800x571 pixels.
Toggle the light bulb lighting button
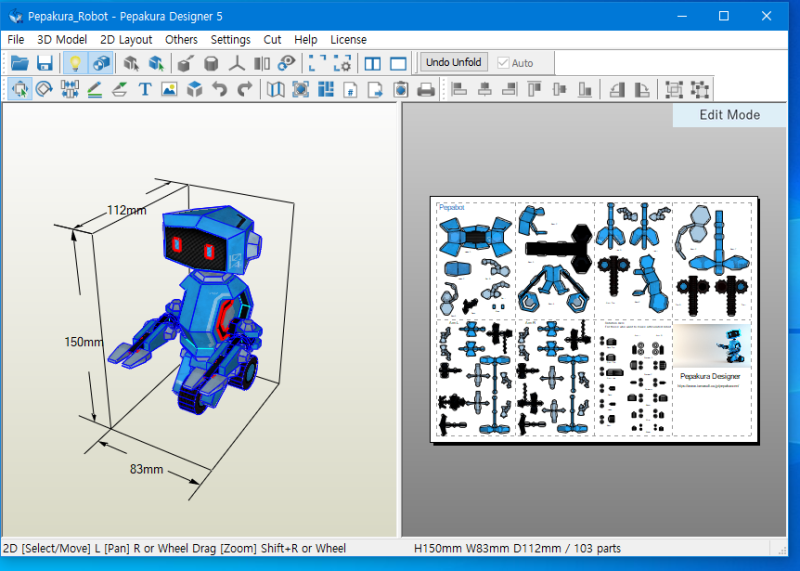point(75,63)
